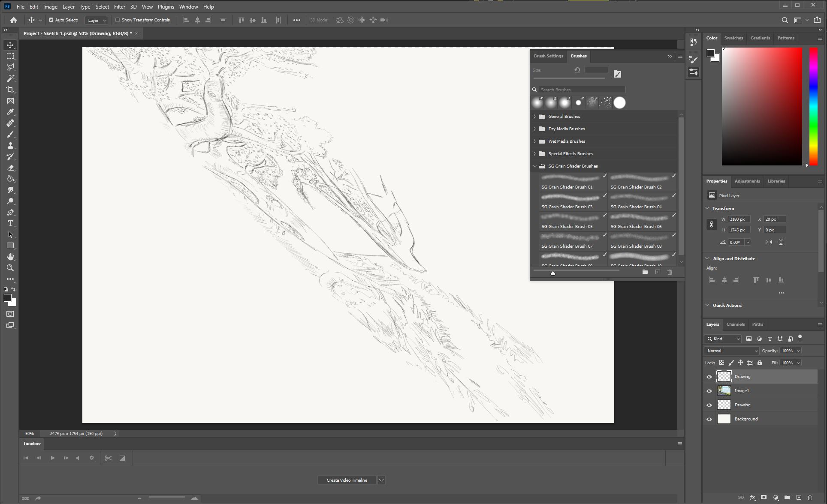
Task: Select the Zoom tool
Action: (11, 268)
